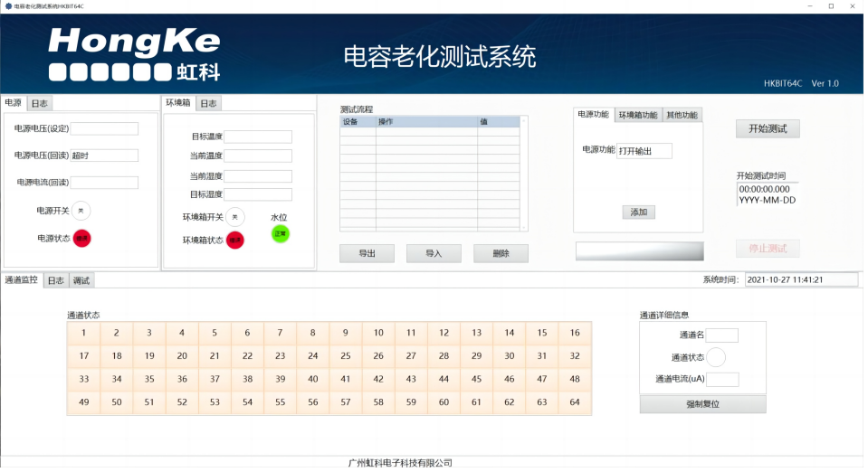Select the 电源功能 tab

pyautogui.click(x=594, y=115)
